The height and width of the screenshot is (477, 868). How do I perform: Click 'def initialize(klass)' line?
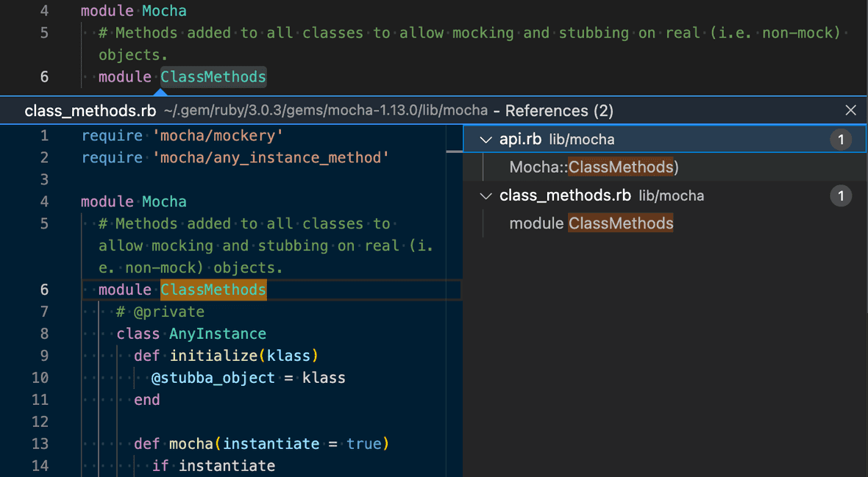[226, 356]
